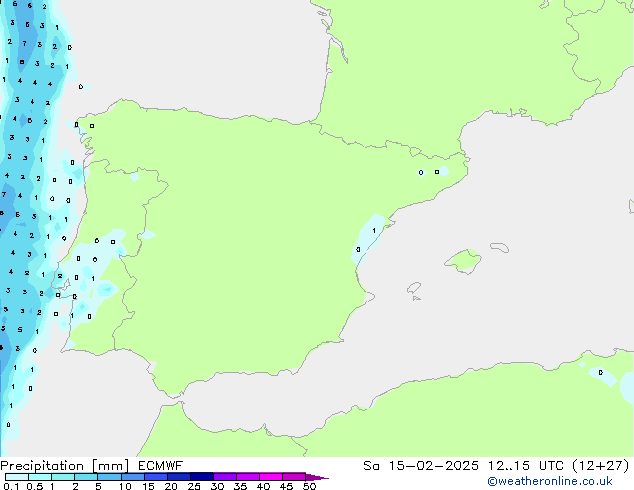Click the '0.5' legend label

(35, 486)
